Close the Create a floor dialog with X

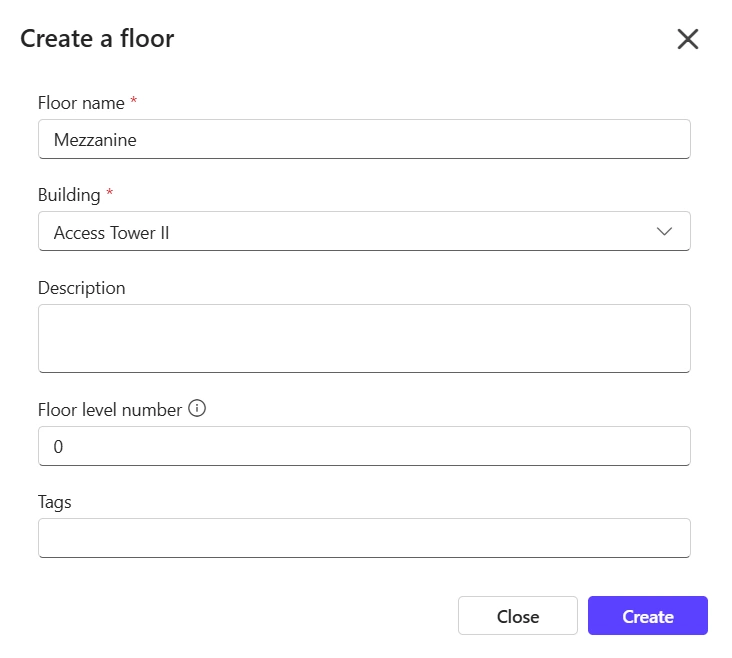(x=687, y=39)
